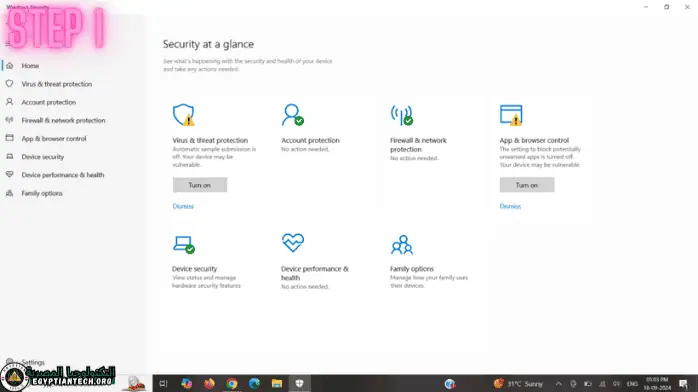Open the Account protection person tile icon
Screen dimensions: 698x392
[x=292, y=115]
